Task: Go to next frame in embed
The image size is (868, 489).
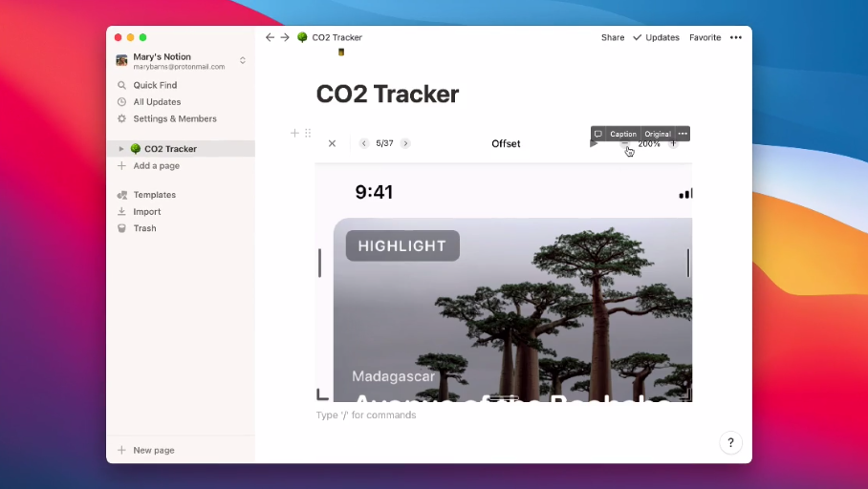Action: 405,143
